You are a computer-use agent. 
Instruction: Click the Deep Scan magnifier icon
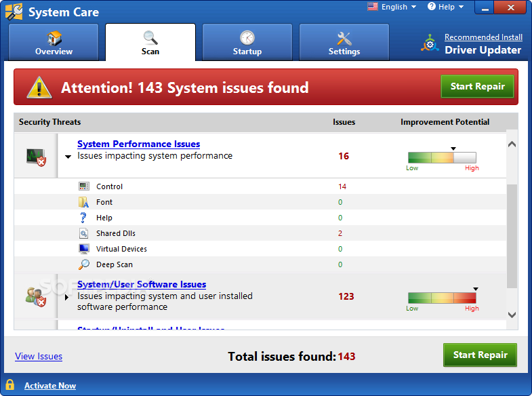click(x=84, y=264)
